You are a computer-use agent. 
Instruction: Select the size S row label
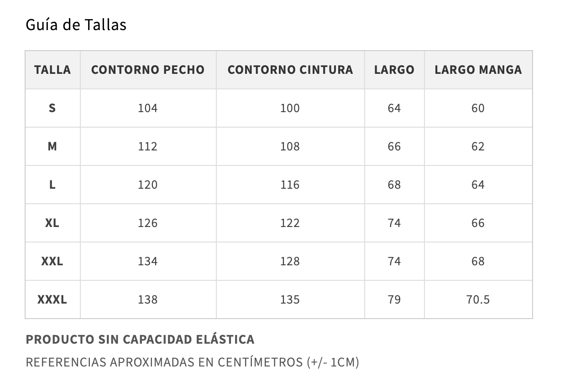pyautogui.click(x=52, y=108)
